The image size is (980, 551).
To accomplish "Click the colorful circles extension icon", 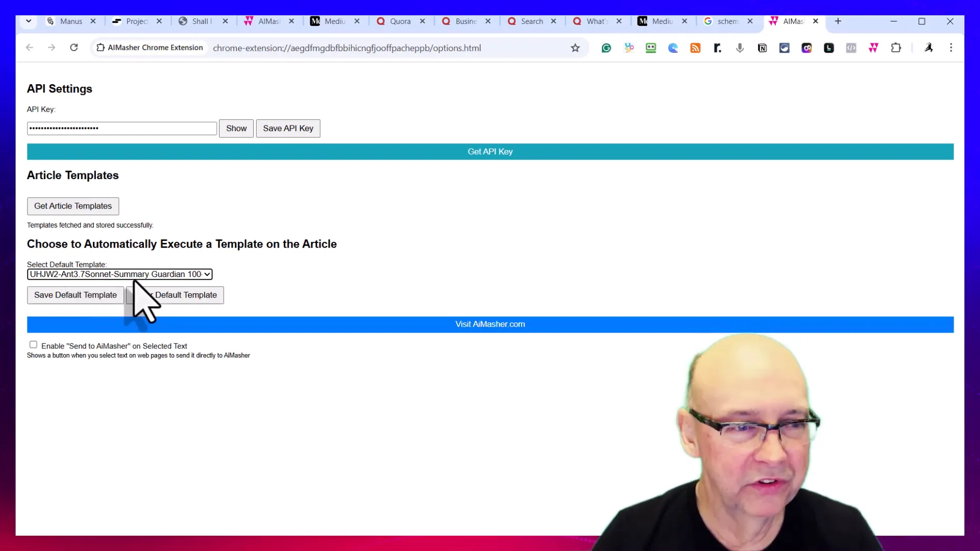I will 629,48.
